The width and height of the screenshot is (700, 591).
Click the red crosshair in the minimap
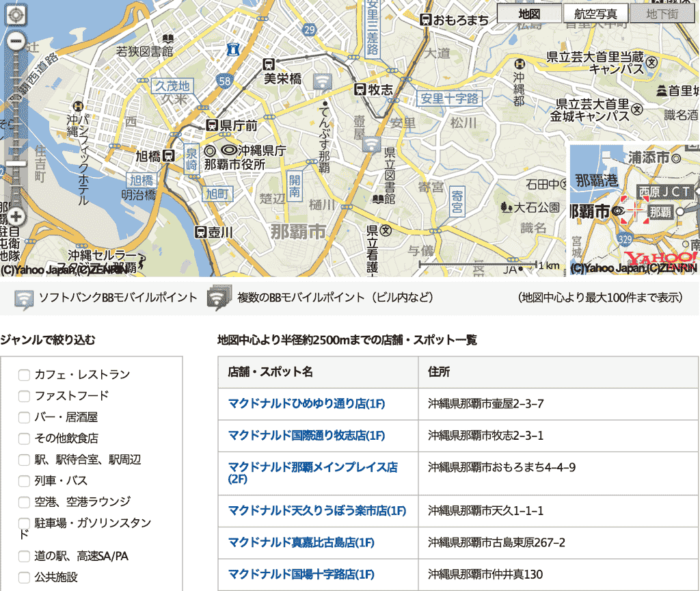click(634, 209)
